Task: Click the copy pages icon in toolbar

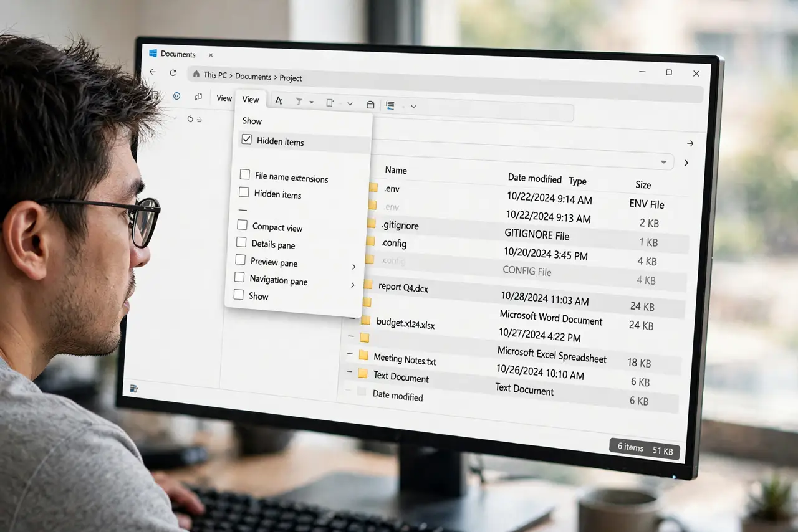Action: coord(198,97)
